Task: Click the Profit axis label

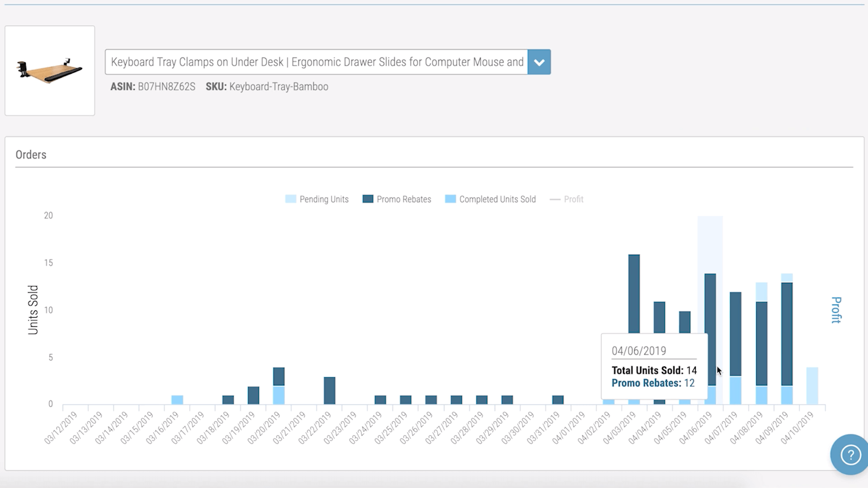Action: pyautogui.click(x=836, y=310)
